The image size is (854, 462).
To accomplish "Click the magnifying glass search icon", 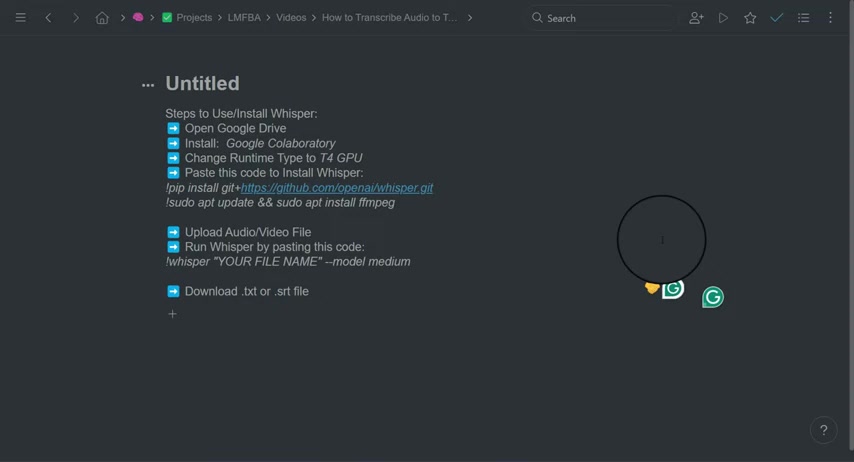I will pyautogui.click(x=537, y=18).
